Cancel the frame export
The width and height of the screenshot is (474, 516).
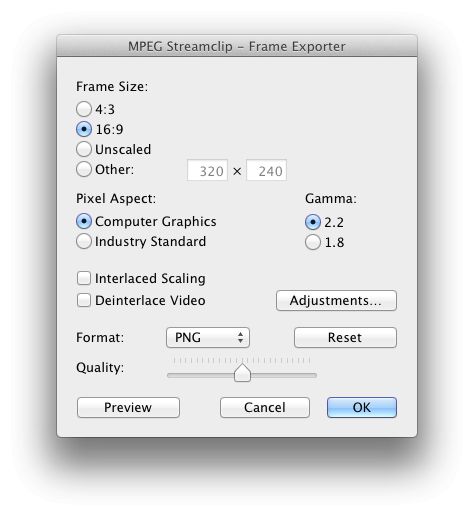click(265, 407)
